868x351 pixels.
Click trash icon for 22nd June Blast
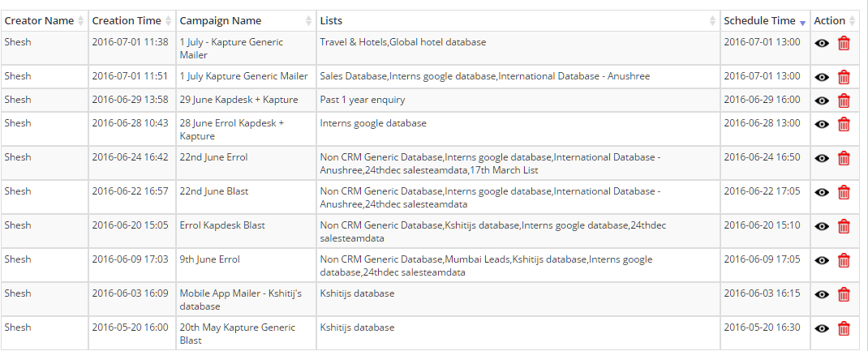(x=844, y=192)
